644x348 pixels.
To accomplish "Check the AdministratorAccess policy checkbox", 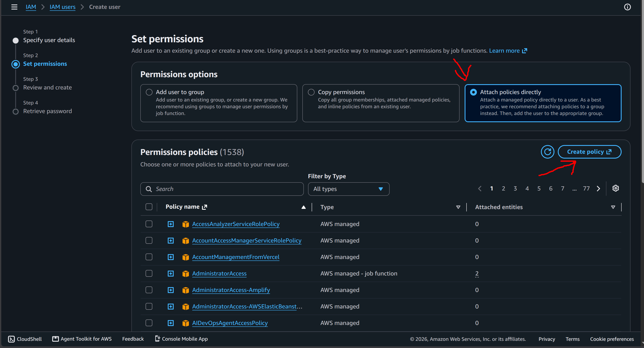I will point(149,273).
